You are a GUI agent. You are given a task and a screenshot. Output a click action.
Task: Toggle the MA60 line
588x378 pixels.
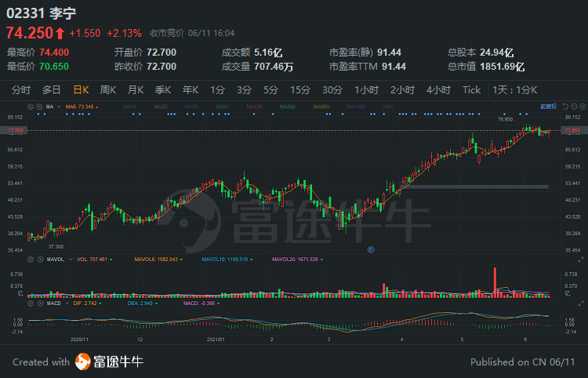(x=222, y=107)
